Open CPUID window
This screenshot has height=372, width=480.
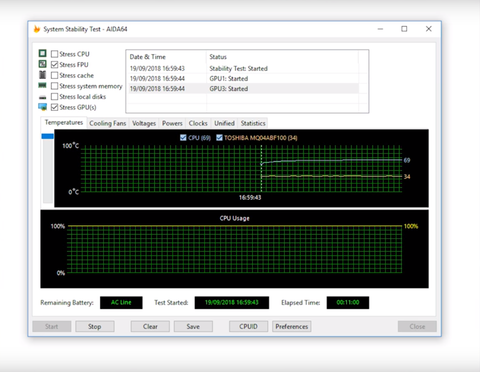point(248,326)
